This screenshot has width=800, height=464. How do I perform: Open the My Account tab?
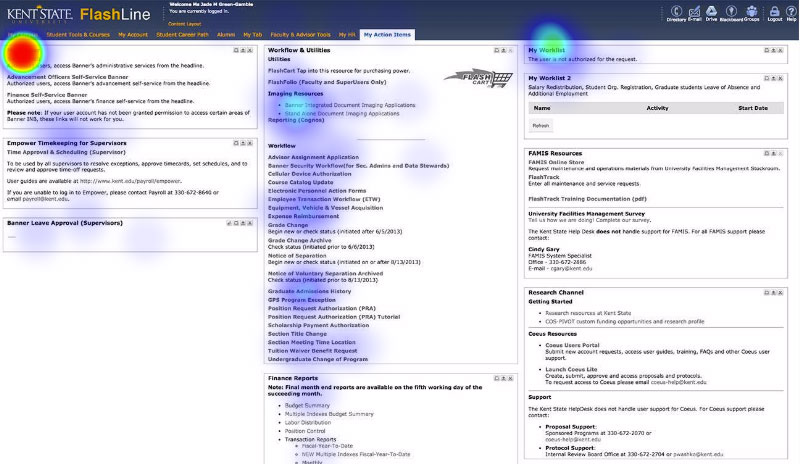133,35
